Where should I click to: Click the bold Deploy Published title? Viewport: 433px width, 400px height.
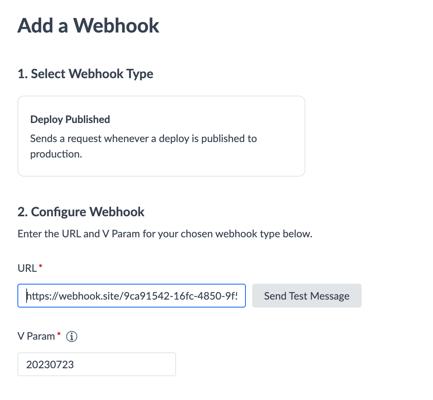[70, 119]
